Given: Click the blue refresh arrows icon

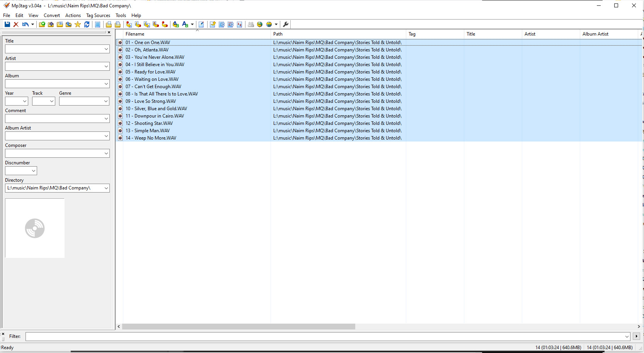Looking at the screenshot, I should 87,24.
